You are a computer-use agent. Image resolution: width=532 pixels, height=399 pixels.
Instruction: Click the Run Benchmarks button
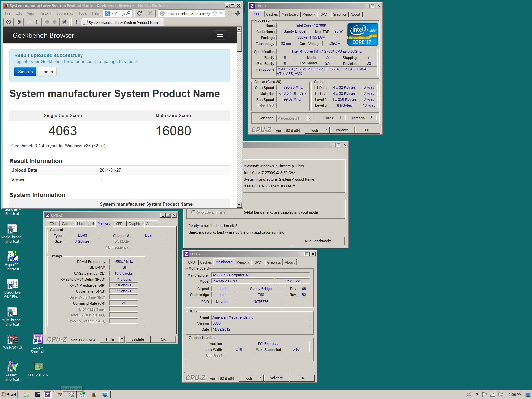click(318, 241)
